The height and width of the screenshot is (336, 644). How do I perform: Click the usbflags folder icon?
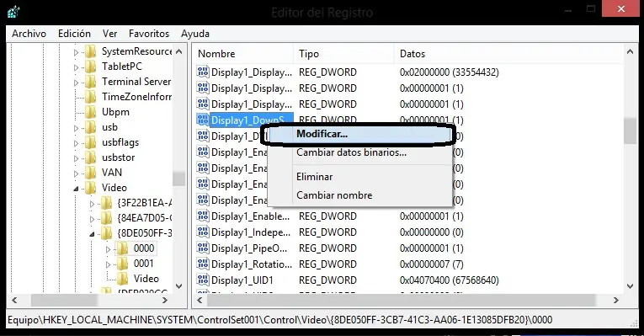(91, 142)
